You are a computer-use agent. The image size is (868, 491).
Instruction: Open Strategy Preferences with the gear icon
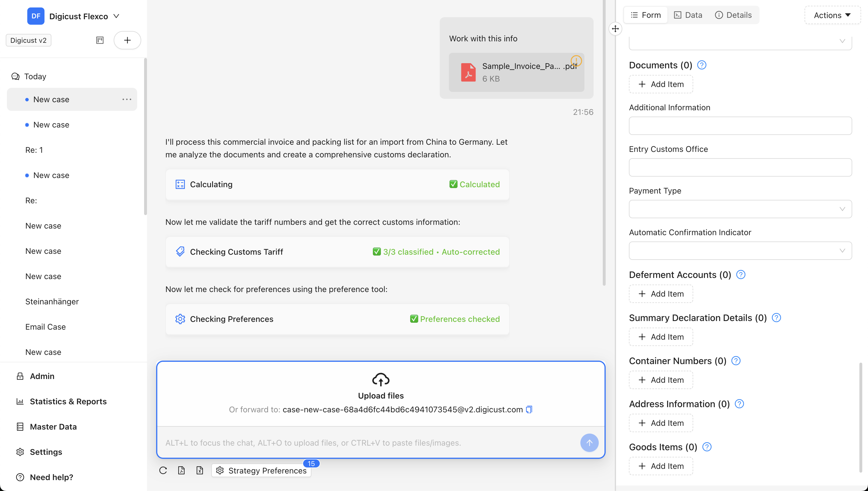(220, 471)
